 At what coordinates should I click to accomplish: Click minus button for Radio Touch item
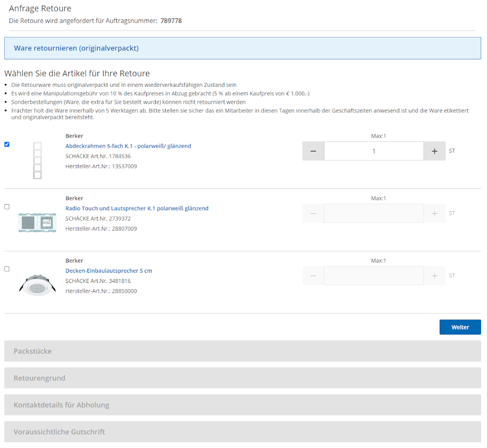click(313, 213)
